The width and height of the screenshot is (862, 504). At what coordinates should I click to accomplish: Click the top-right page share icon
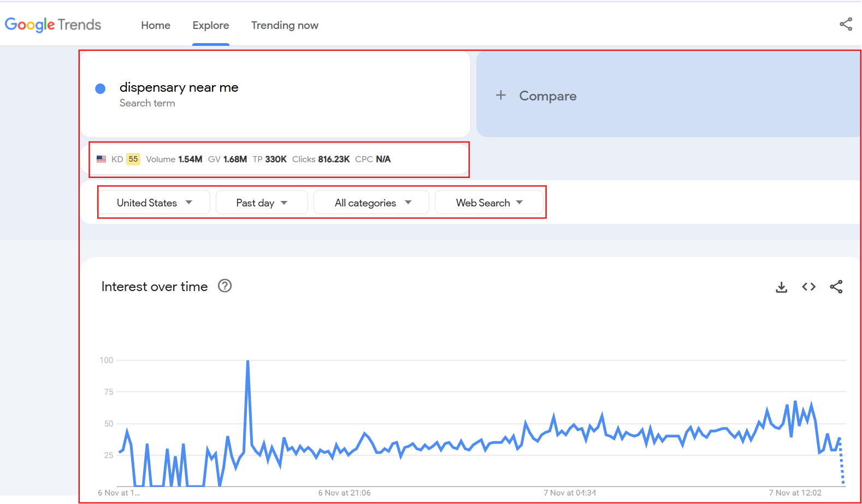(846, 24)
